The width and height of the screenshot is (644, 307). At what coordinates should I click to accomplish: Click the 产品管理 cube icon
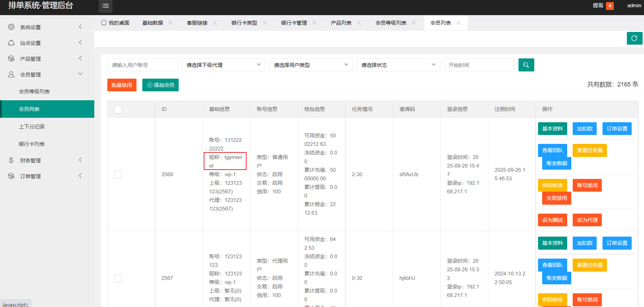coord(11,59)
